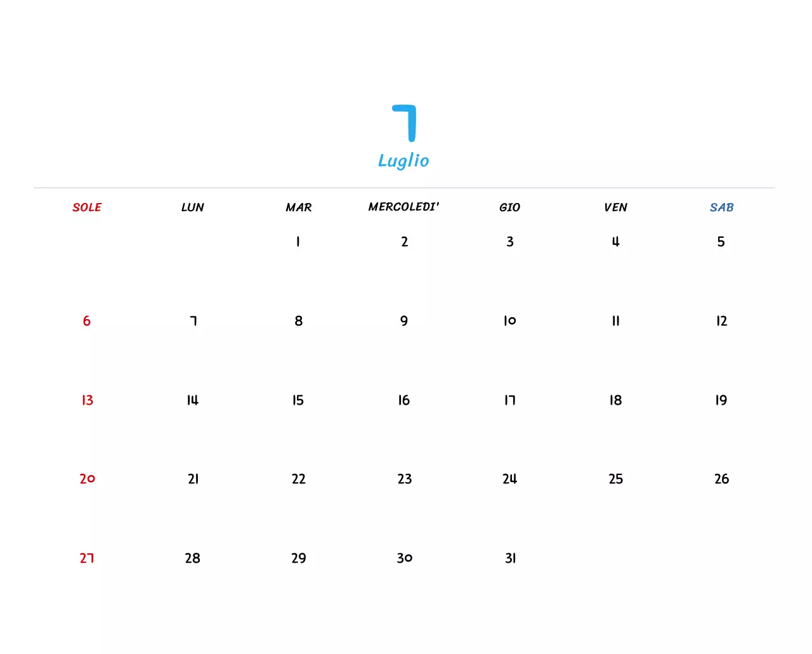Select Sunday the 20th

[x=86, y=479]
